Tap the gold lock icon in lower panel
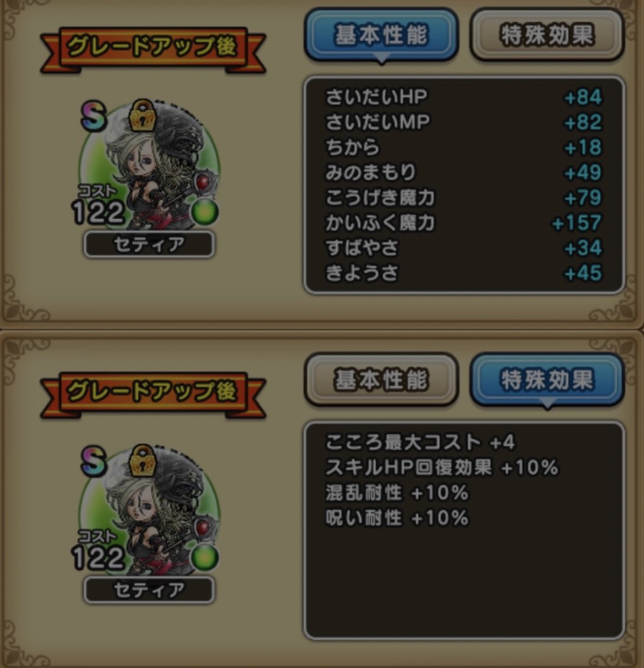 pos(142,460)
